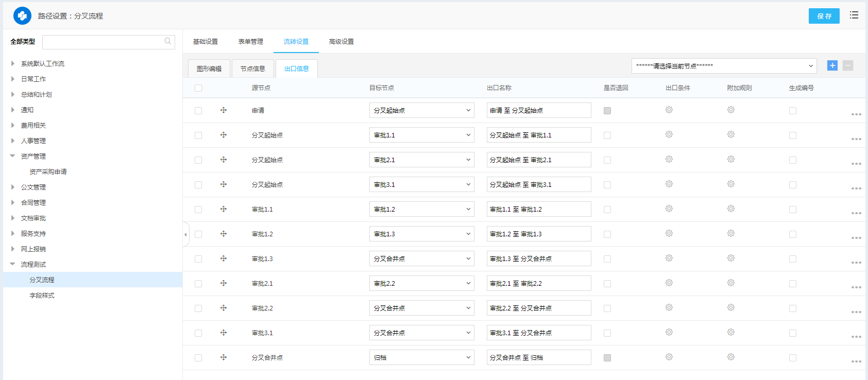
Task: Open exit condition gear for 申请 row
Action: [669, 110]
